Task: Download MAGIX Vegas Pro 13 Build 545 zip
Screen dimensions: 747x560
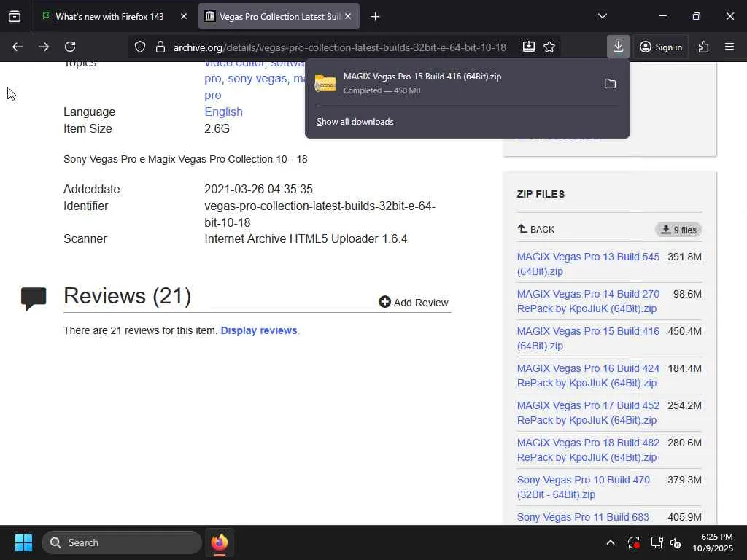Action: point(588,264)
